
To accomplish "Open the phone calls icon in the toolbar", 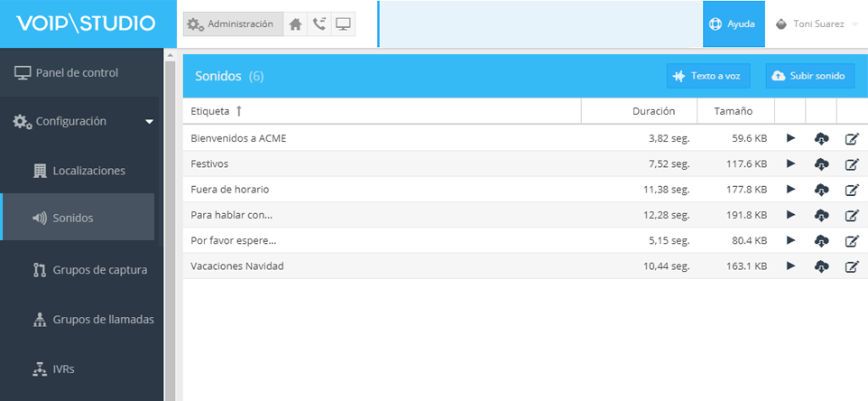I will point(319,24).
